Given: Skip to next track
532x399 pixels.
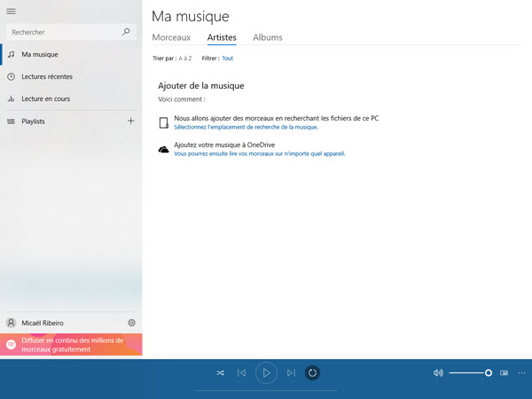Looking at the screenshot, I should coord(291,373).
